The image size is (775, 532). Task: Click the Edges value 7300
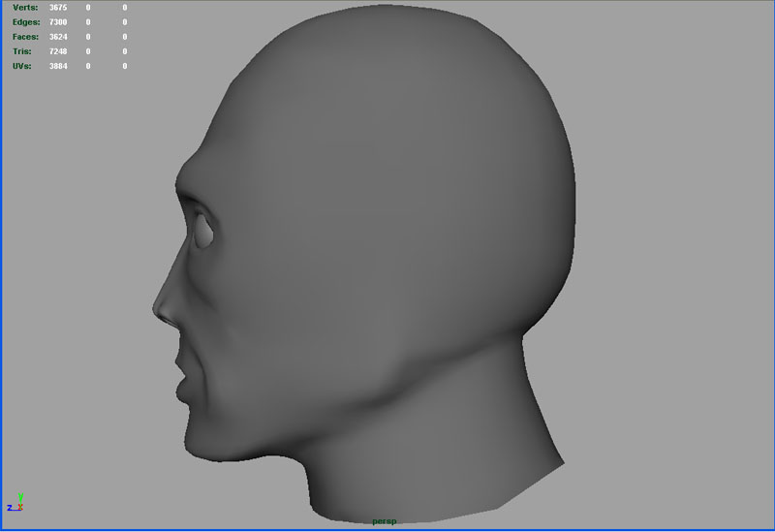click(58, 22)
